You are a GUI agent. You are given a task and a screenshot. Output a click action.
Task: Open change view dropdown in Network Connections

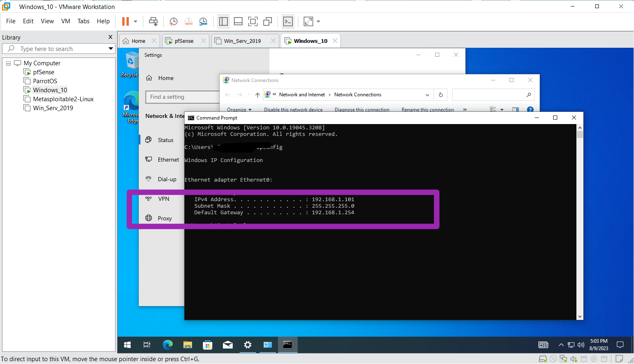(502, 109)
